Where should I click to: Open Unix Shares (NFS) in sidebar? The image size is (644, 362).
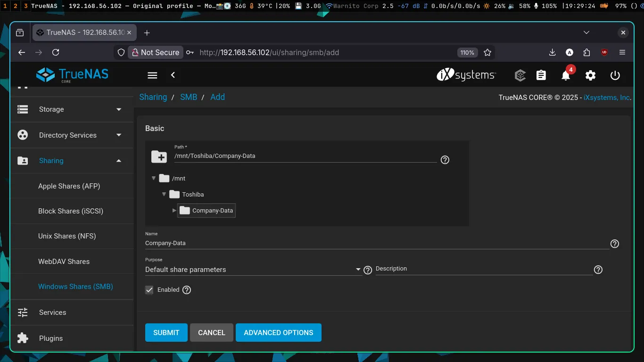coord(67,236)
